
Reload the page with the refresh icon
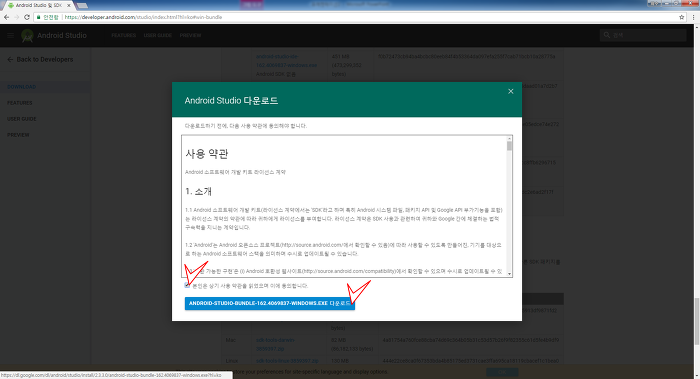(27, 17)
